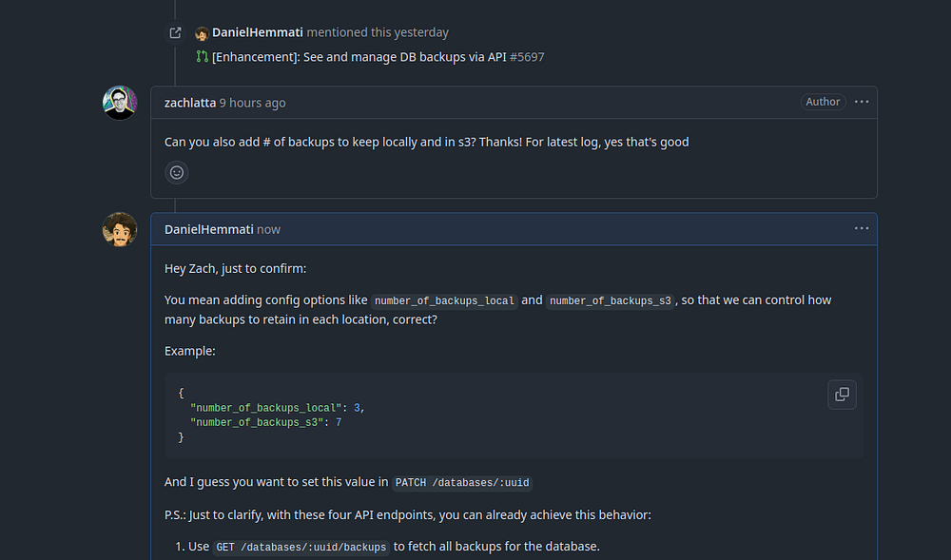This screenshot has width=951, height=560.
Task: Click the inline code PATCH /databases/:uuid
Action: (x=463, y=482)
